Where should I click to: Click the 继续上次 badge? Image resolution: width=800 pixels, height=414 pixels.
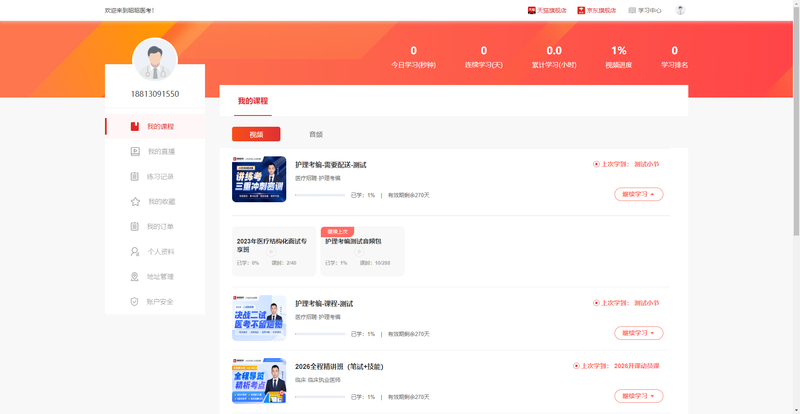337,232
